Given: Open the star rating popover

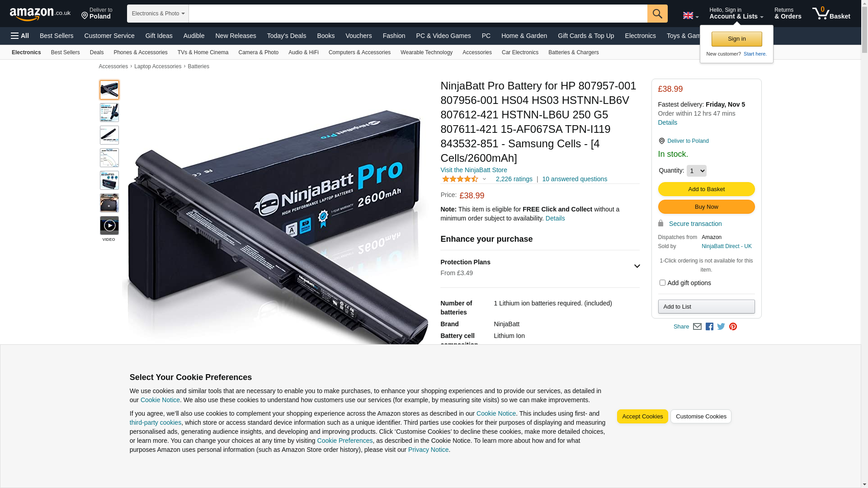Looking at the screenshot, I should [464, 179].
